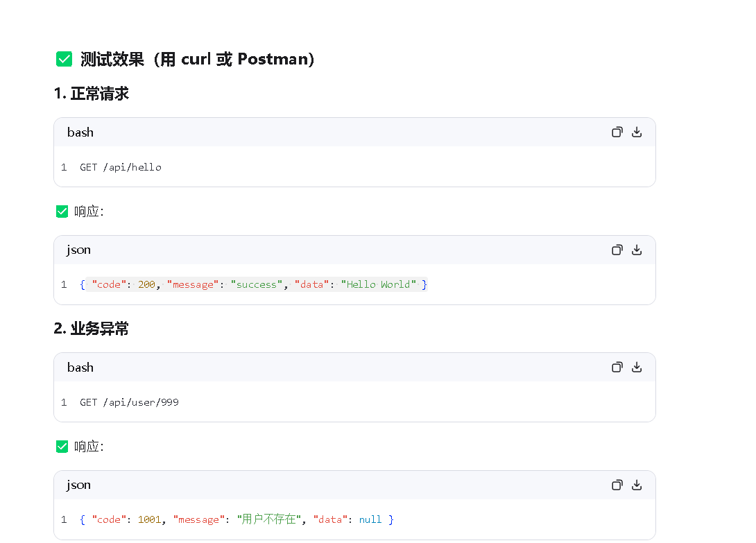Click the first 响应: label text

(89, 212)
